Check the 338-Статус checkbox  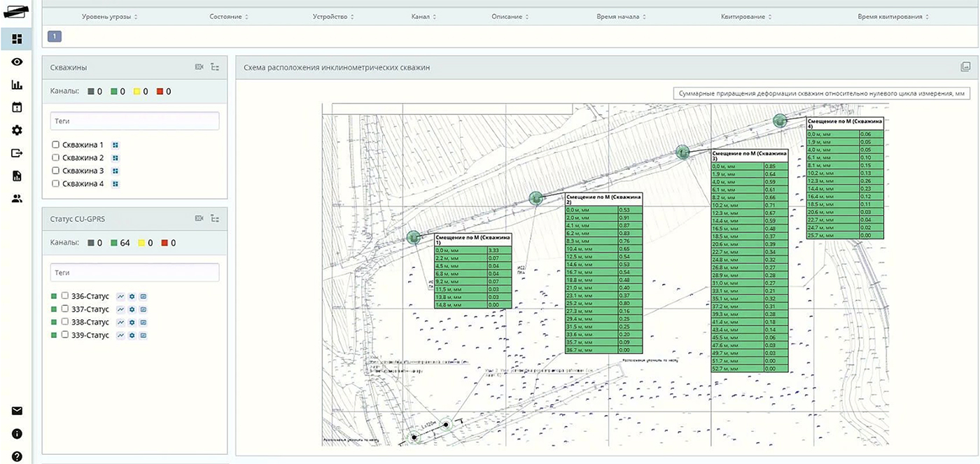[x=65, y=322]
